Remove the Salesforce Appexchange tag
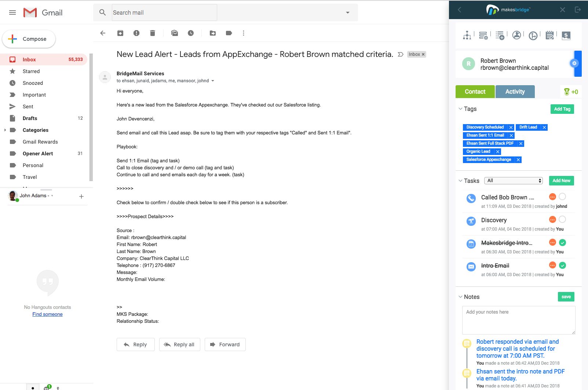Screen dimensions: 588x390 click(x=518, y=160)
